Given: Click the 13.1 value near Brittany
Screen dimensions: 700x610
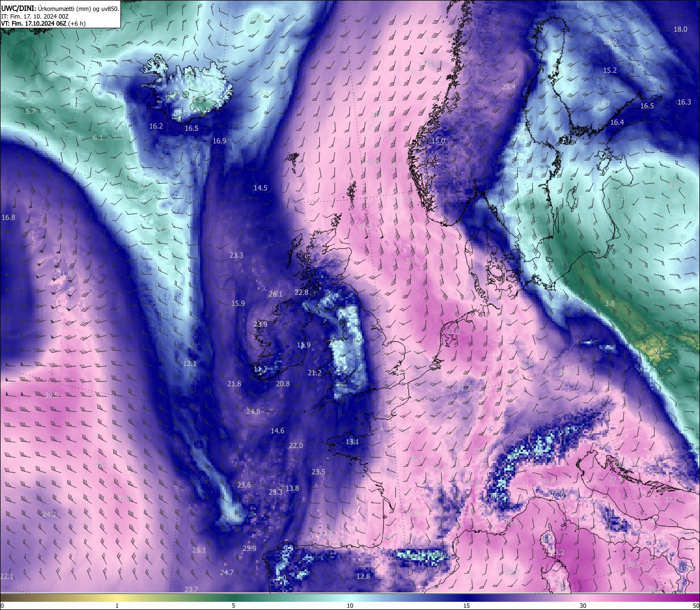Looking at the screenshot, I should [x=352, y=442].
